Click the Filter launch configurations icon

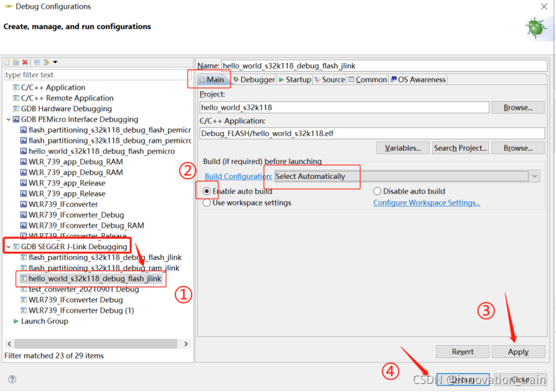(46, 62)
